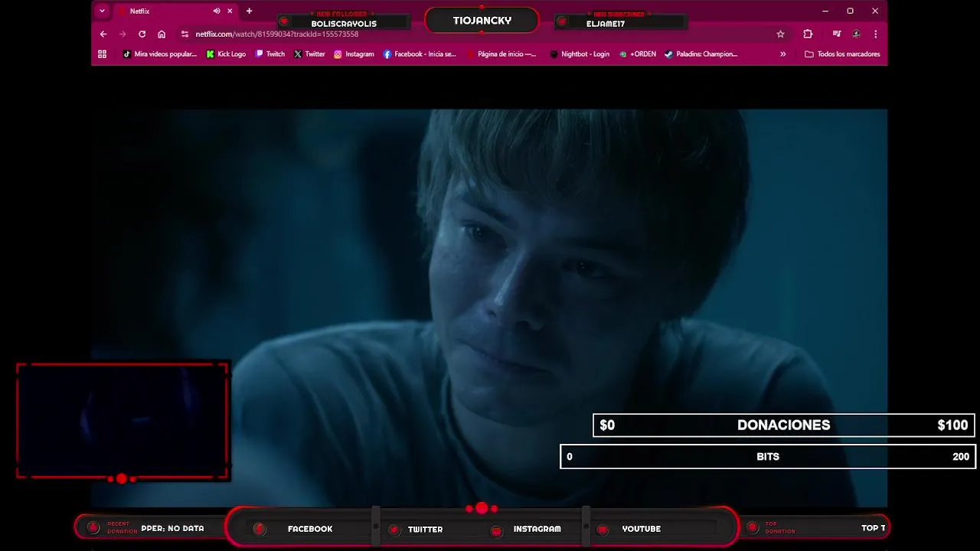Open the Twitter bookmark
The image size is (980, 551).
tap(309, 54)
